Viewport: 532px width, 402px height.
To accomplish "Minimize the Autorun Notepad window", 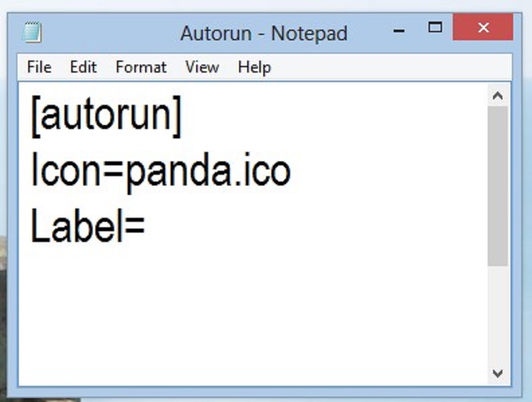I will pyautogui.click(x=399, y=31).
